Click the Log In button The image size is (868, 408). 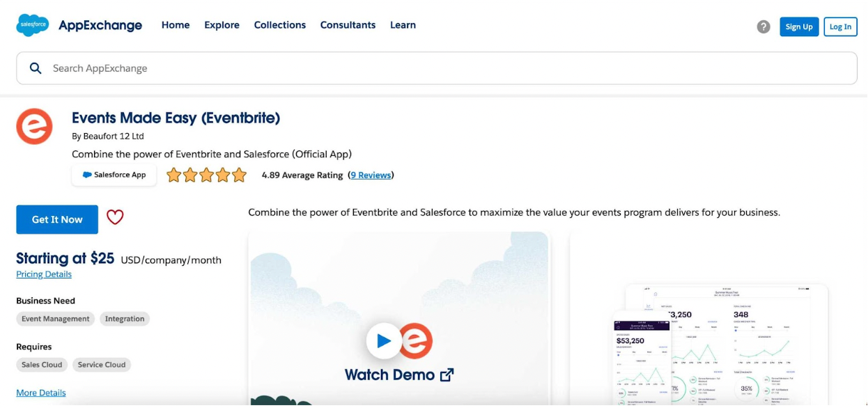[x=840, y=26]
